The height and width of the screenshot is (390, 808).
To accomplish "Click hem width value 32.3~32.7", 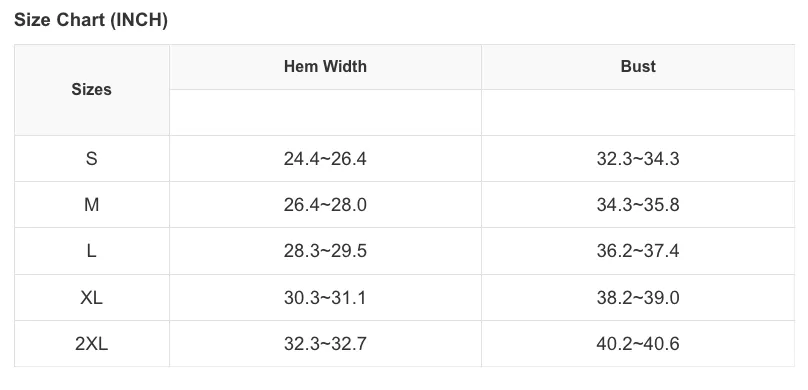I will click(325, 344).
